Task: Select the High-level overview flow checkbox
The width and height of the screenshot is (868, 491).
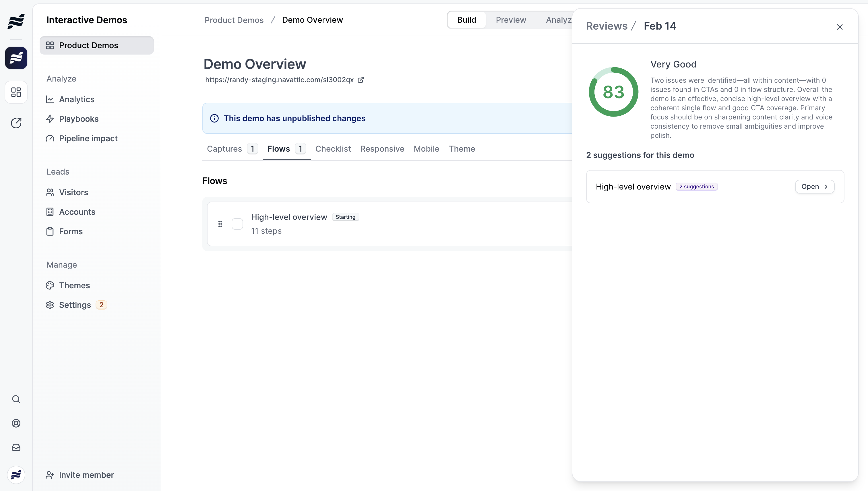Action: pos(237,224)
